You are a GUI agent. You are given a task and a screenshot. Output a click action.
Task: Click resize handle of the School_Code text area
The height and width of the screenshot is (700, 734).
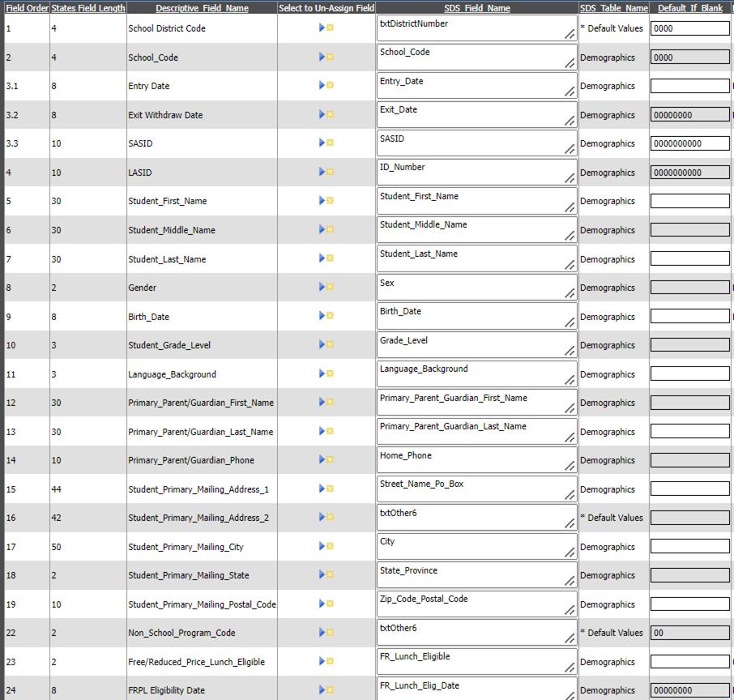point(570,63)
